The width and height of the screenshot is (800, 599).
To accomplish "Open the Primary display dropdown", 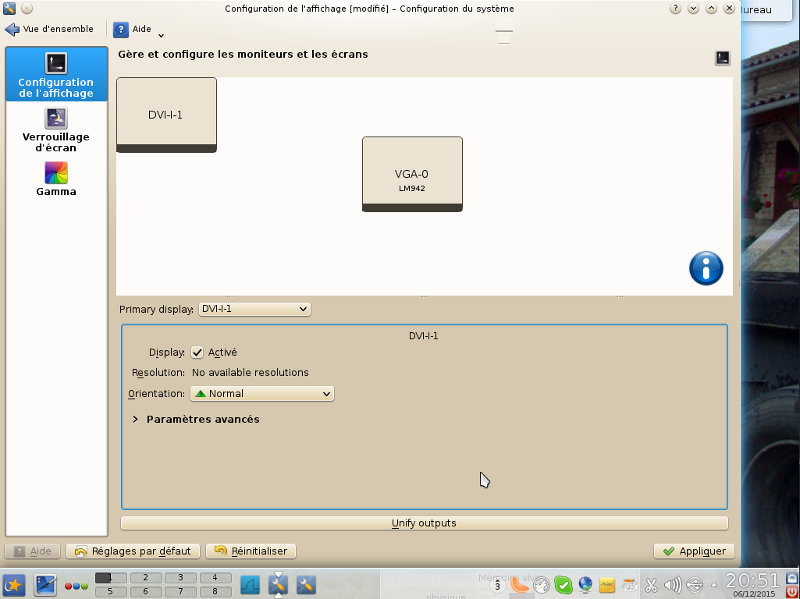I will pyautogui.click(x=254, y=310).
